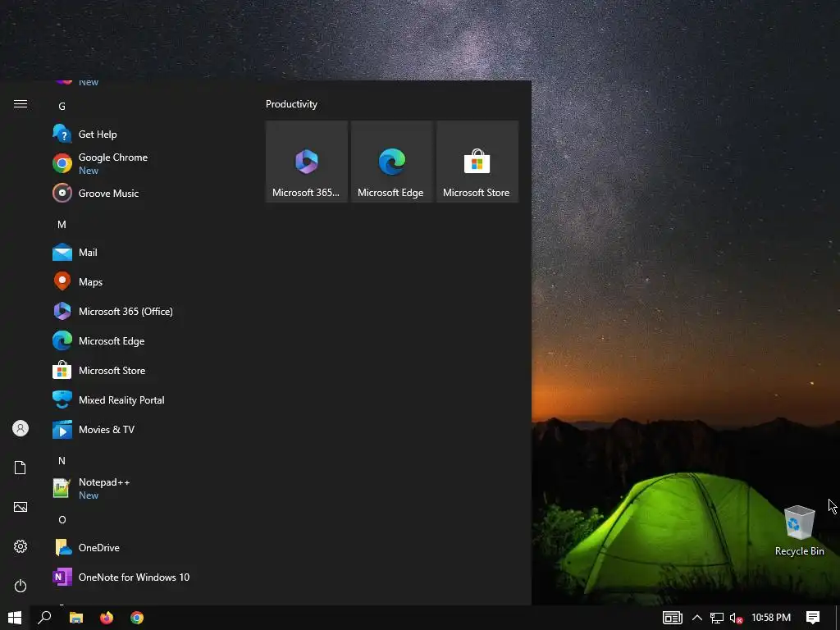840x630 pixels.
Task: Click the Microsoft Store pinned tile
Action: 477,162
